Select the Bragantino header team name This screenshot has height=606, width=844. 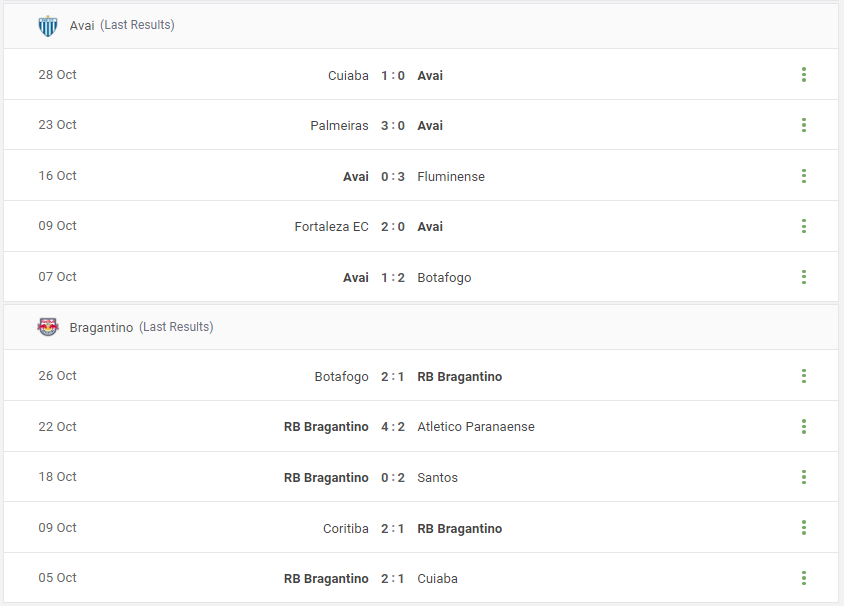101,327
